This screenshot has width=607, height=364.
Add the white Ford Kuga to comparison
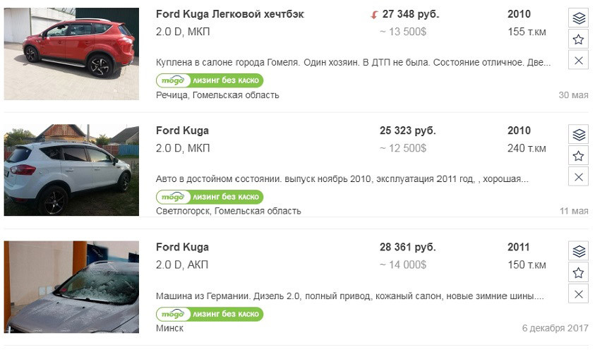579,135
